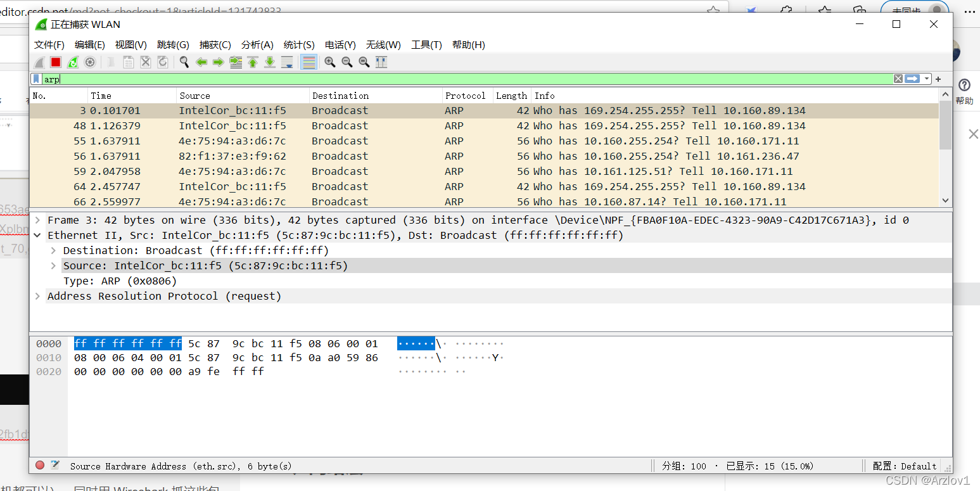Open capture options gear icon
Viewport: 980px width, 491px height.
pos(90,62)
